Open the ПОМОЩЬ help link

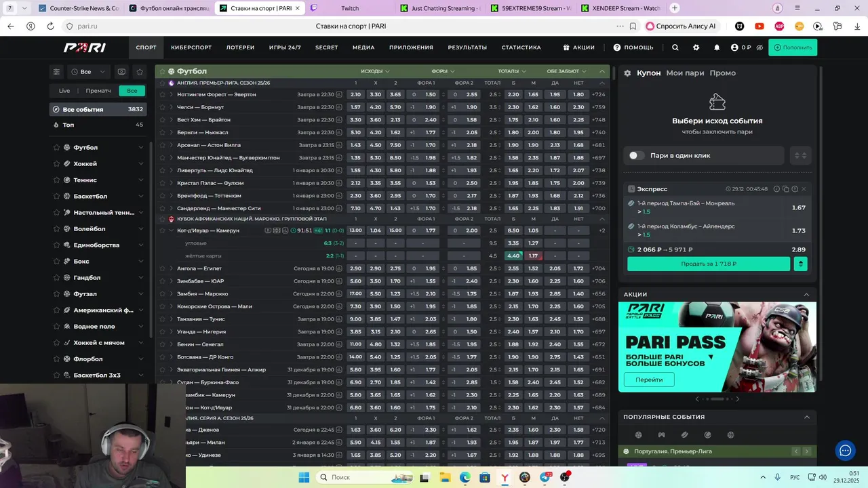(x=633, y=47)
